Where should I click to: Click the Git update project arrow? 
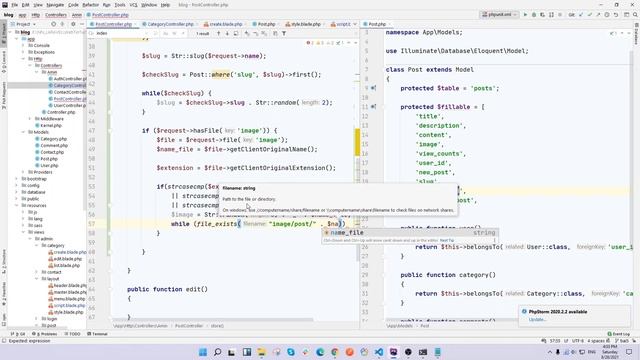pyautogui.click(x=581, y=15)
